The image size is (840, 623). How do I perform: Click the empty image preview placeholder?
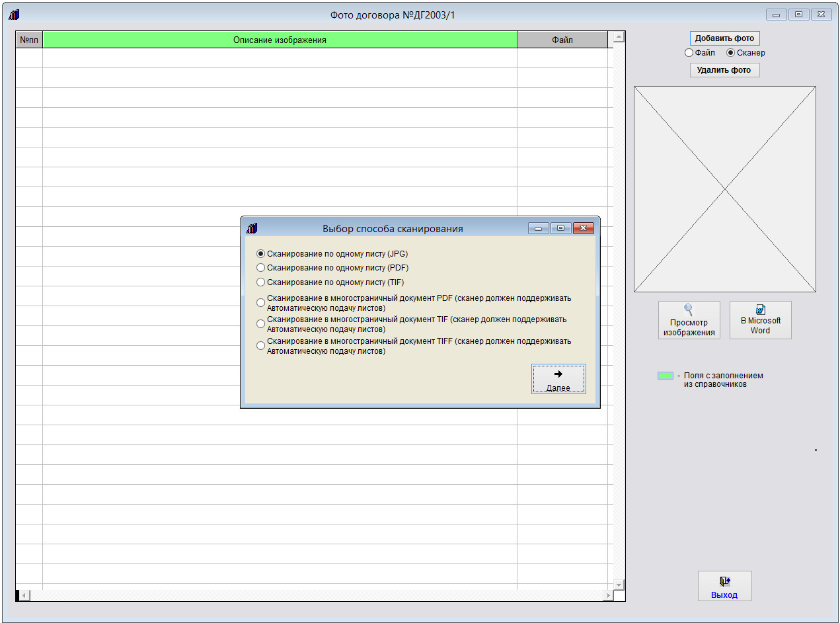click(724, 189)
